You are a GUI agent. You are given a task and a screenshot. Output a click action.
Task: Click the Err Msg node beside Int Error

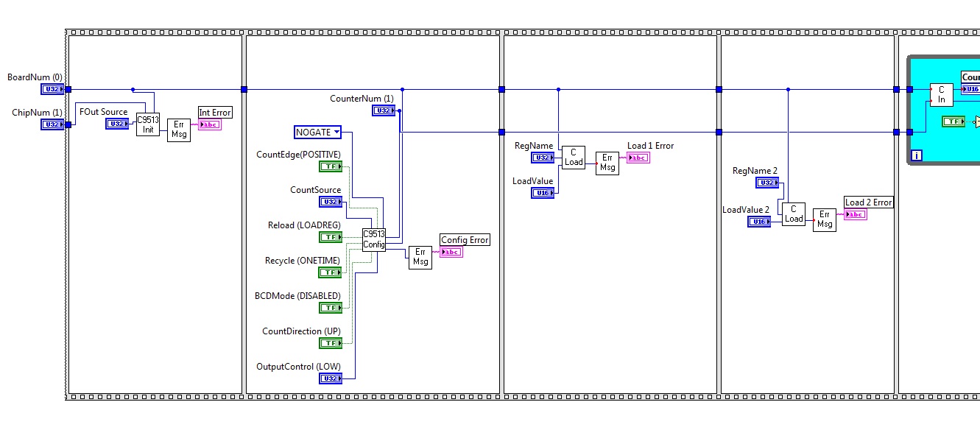(x=178, y=130)
